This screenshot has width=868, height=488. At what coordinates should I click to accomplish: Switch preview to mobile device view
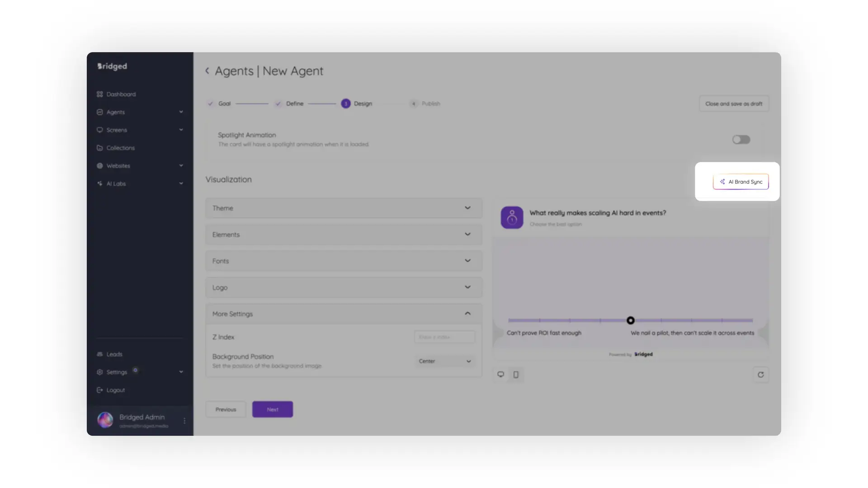click(516, 374)
